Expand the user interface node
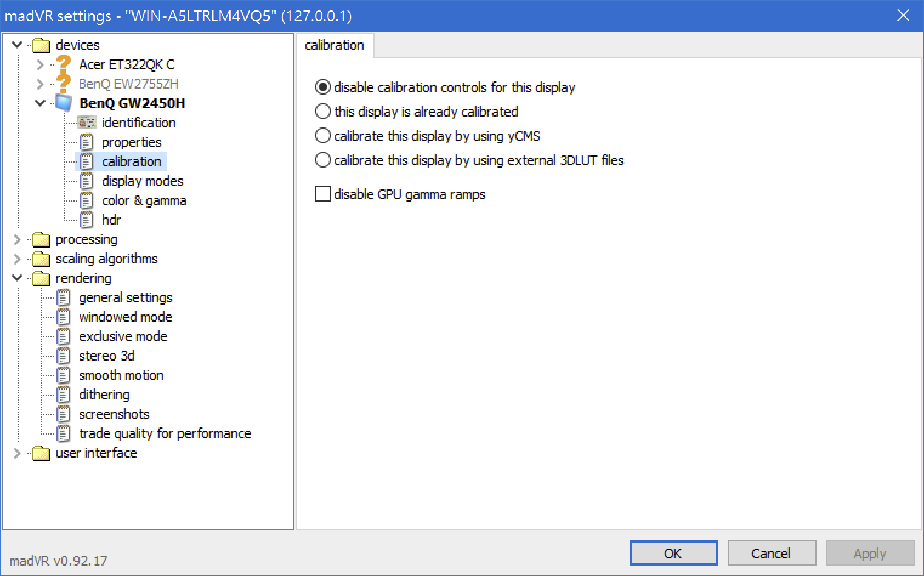Viewport: 924px width, 576px height. click(17, 453)
